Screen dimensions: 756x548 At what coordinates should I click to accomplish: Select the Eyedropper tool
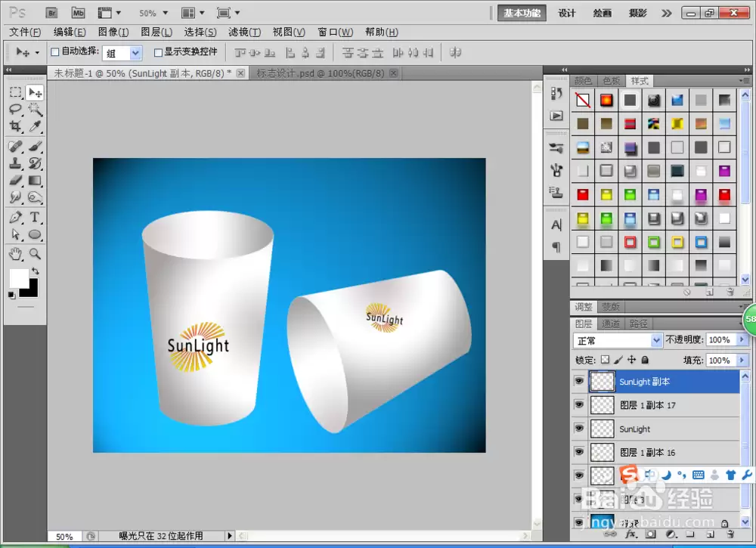35,127
